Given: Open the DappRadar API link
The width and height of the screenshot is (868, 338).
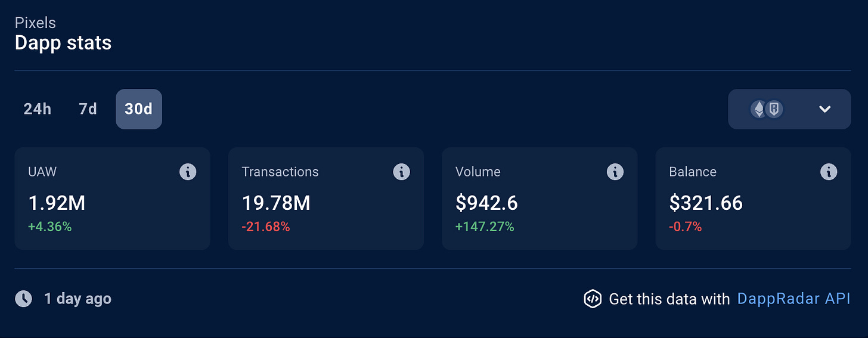Looking at the screenshot, I should (794, 299).
